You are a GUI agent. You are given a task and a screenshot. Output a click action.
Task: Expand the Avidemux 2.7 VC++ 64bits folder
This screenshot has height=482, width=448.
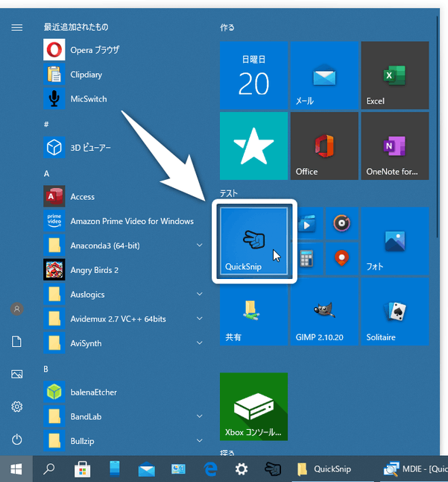(x=123, y=319)
